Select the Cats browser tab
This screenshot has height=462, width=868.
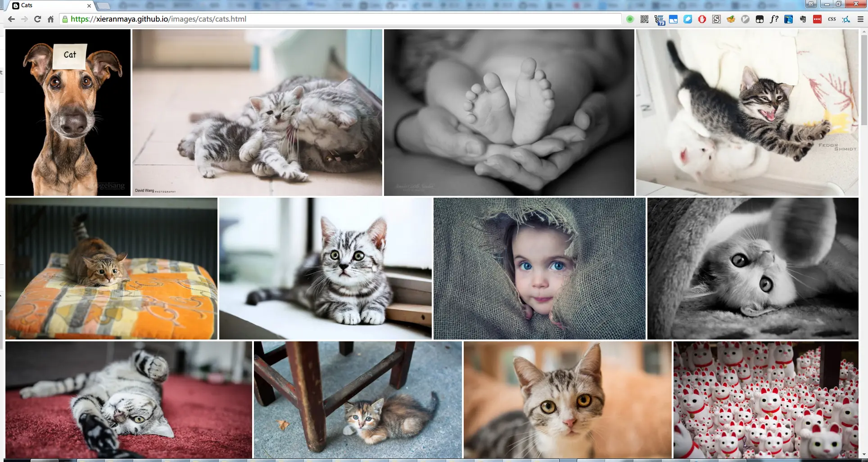(51, 6)
